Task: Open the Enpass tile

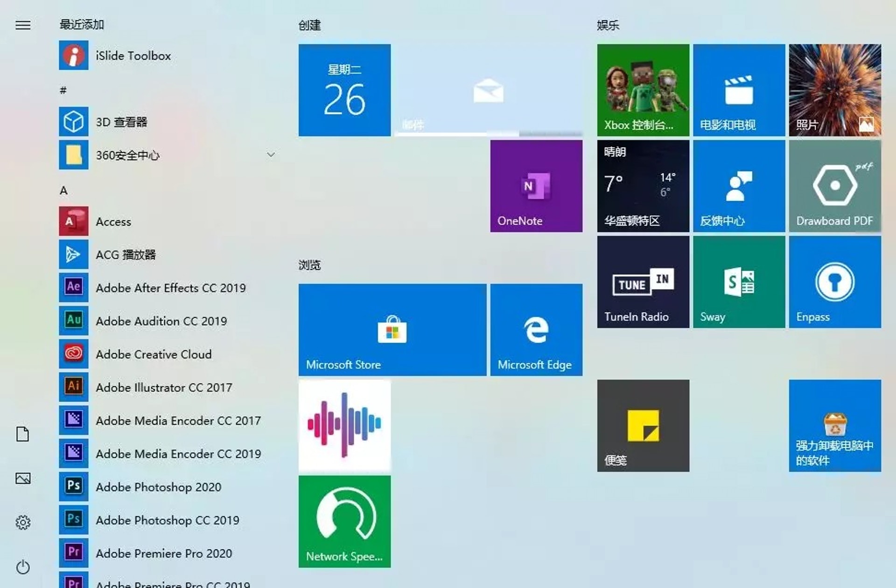Action: pos(834,282)
